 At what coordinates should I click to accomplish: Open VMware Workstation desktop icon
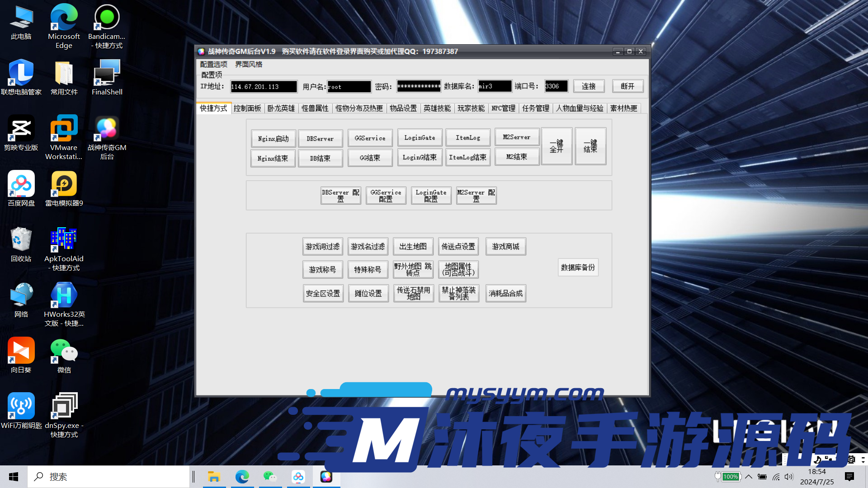click(x=64, y=129)
